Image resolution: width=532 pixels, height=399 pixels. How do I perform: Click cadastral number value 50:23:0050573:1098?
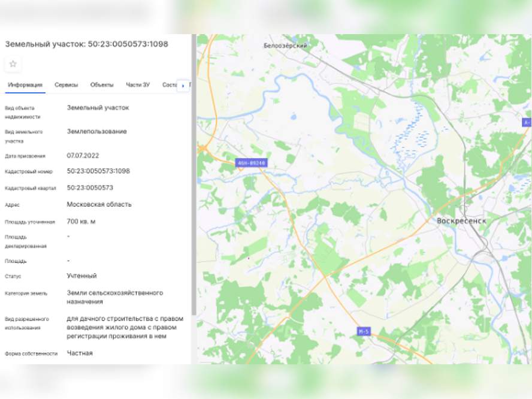(x=98, y=171)
